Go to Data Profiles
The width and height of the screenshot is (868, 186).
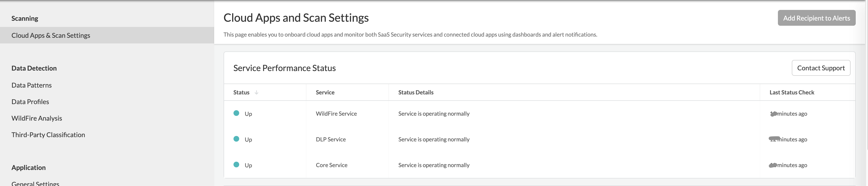30,102
